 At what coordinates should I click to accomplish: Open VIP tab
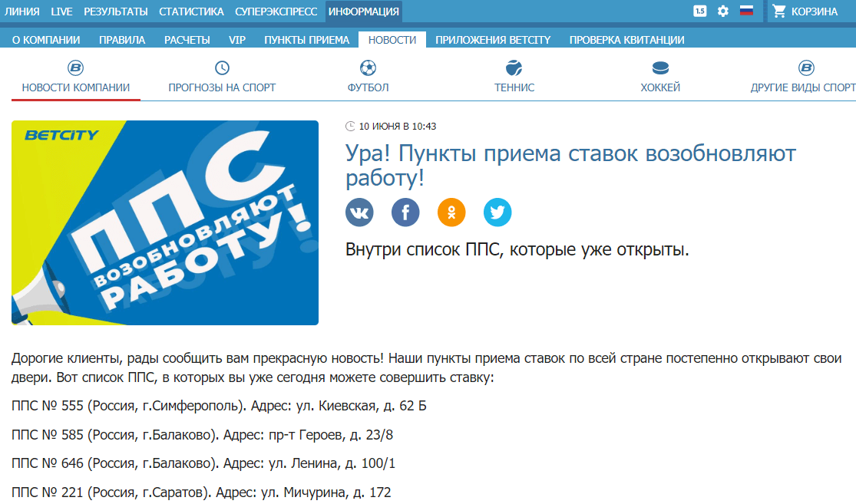(237, 40)
